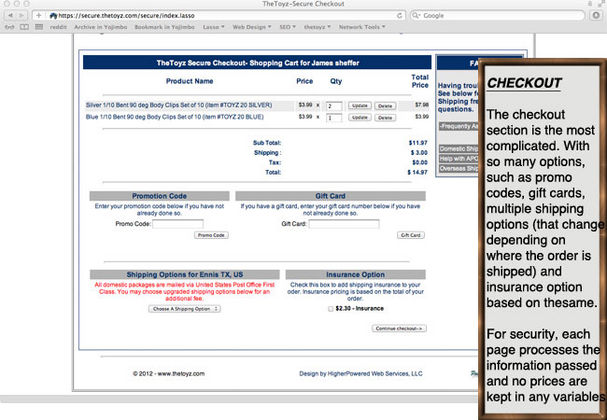607x420 pixels.
Task: Click the Promo Code submit button
Action: click(211, 235)
